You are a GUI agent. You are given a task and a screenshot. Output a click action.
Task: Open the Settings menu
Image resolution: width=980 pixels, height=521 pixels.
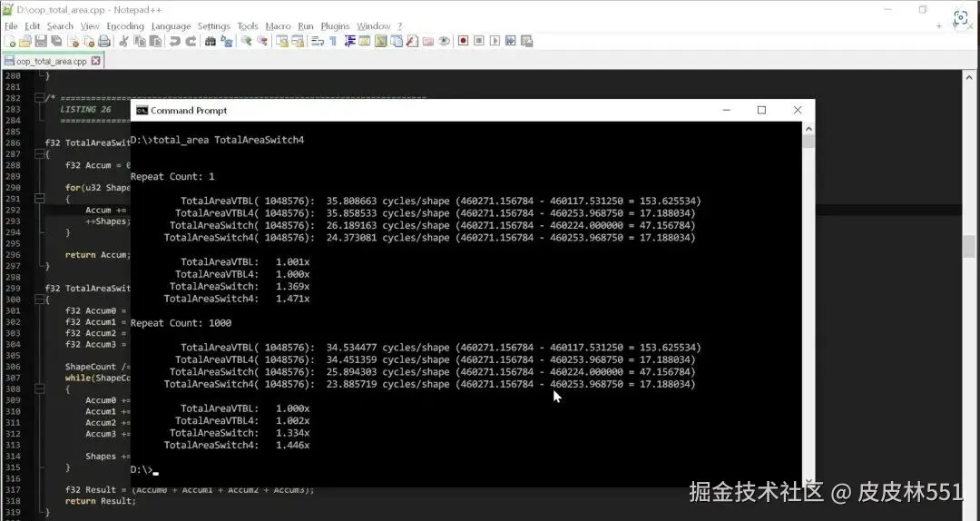pos(214,26)
